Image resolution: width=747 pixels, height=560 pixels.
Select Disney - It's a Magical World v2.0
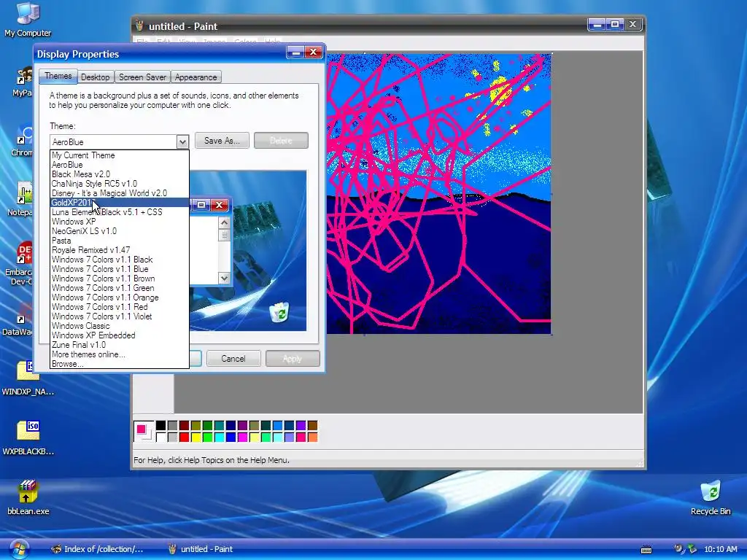[x=120, y=193]
